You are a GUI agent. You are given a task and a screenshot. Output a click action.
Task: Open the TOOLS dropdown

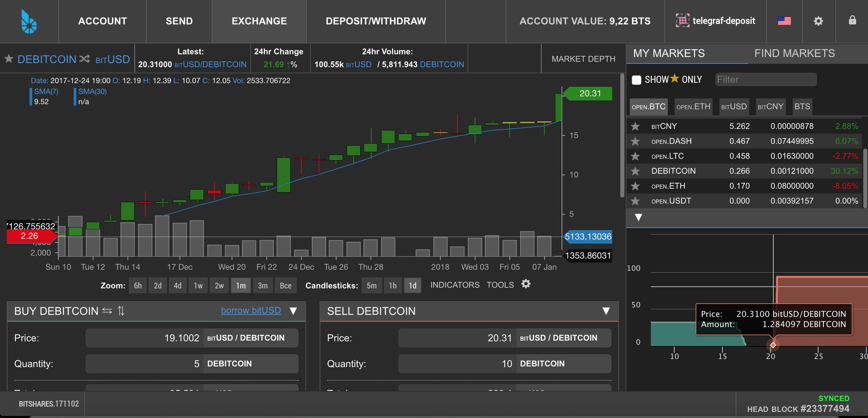500,285
